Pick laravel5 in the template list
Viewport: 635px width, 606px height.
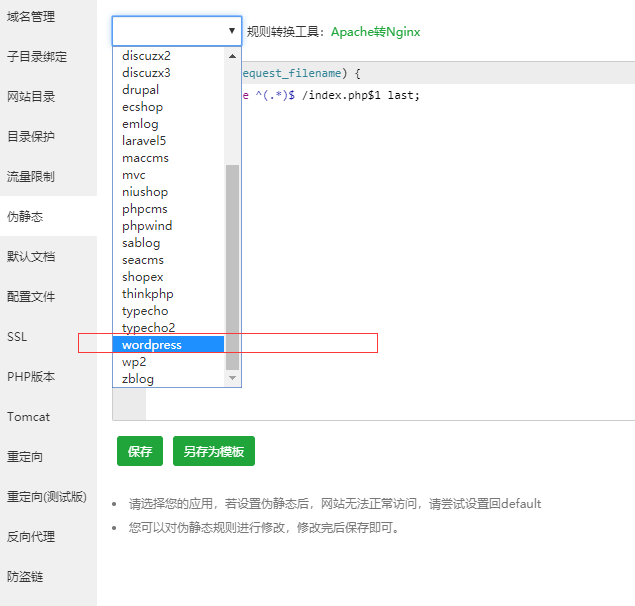click(144, 141)
